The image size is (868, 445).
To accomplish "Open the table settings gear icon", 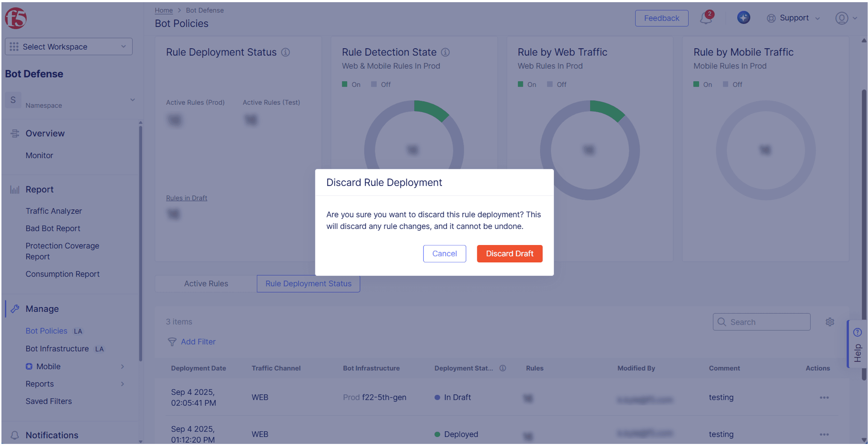I will point(830,322).
